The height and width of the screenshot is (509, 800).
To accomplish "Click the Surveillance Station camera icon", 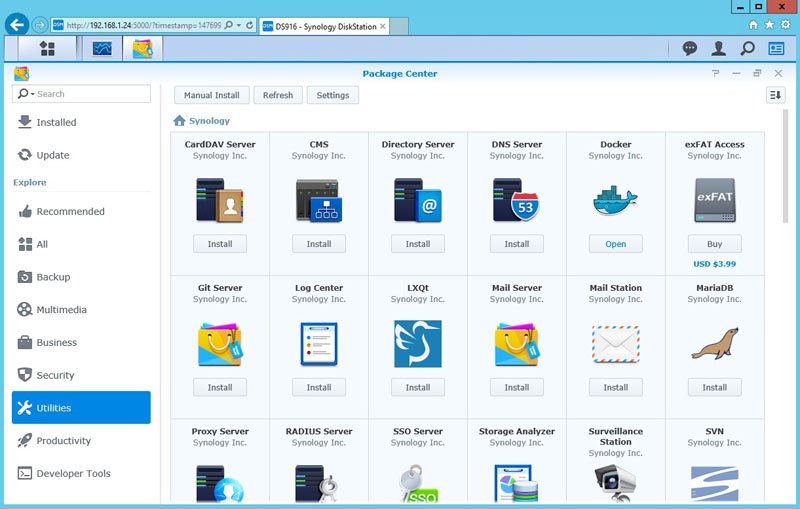I will [615, 483].
